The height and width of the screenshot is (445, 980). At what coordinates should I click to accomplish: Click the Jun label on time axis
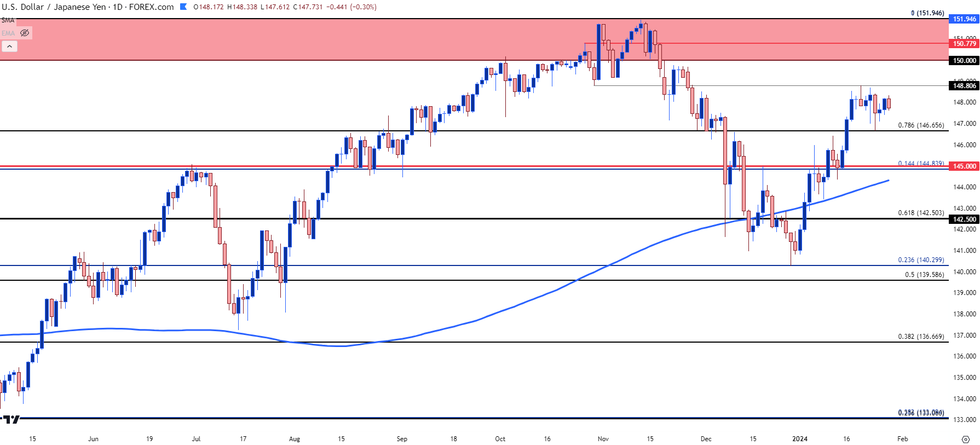93,439
